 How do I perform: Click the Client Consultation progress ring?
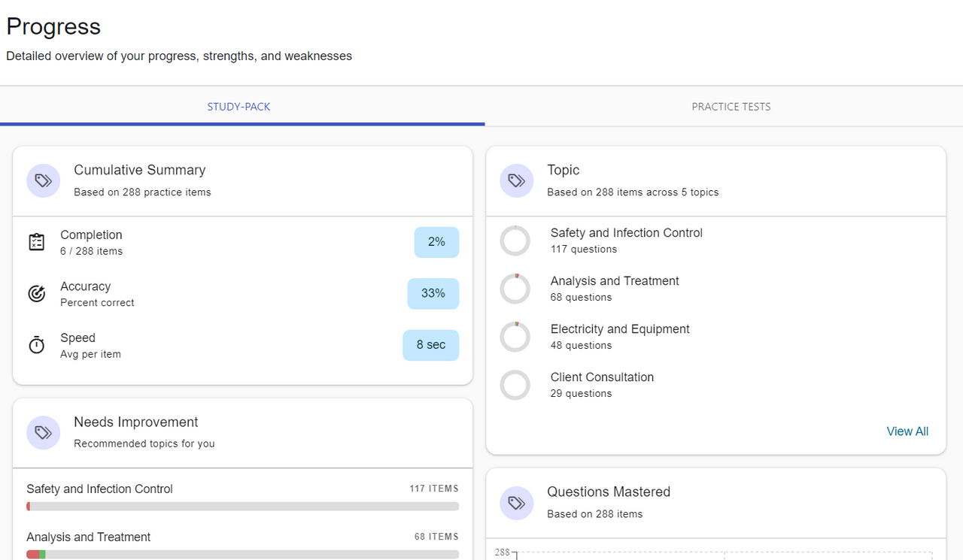click(x=515, y=385)
